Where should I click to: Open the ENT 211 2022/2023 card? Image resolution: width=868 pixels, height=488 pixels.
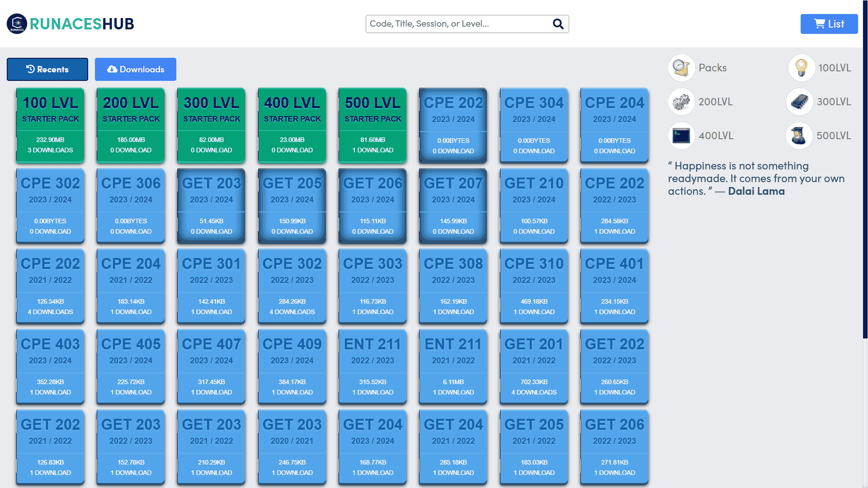tap(373, 367)
